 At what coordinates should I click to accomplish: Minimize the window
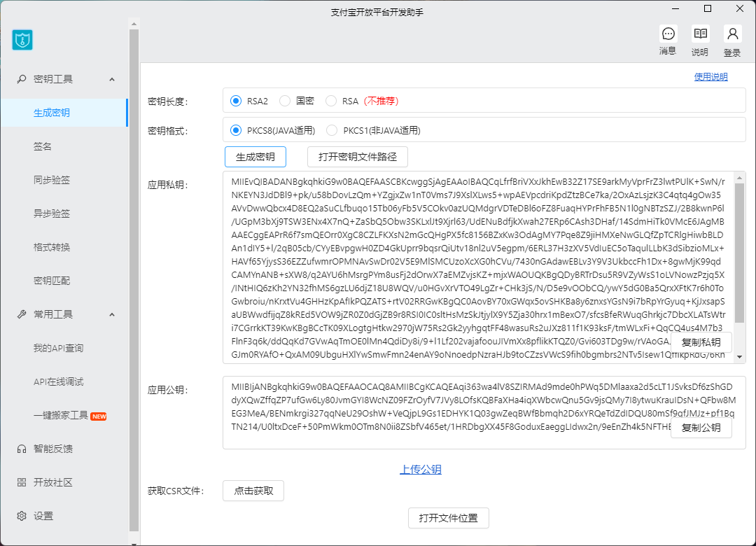[675, 8]
